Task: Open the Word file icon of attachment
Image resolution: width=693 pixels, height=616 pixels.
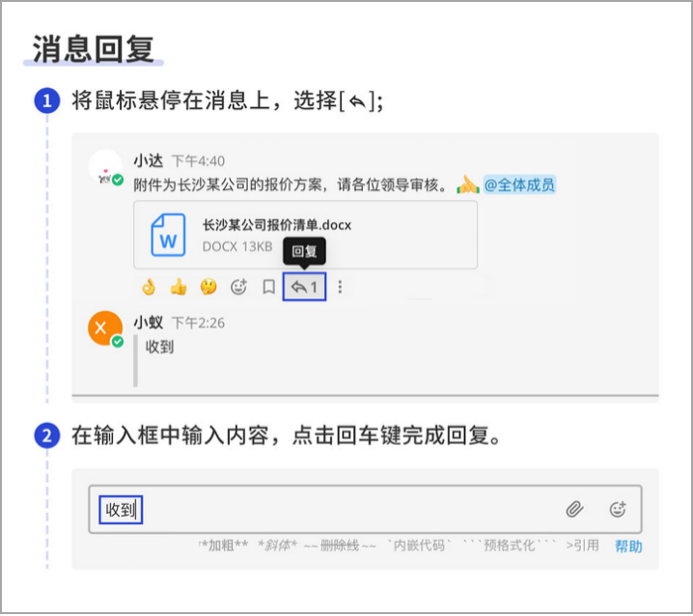Action: point(168,235)
